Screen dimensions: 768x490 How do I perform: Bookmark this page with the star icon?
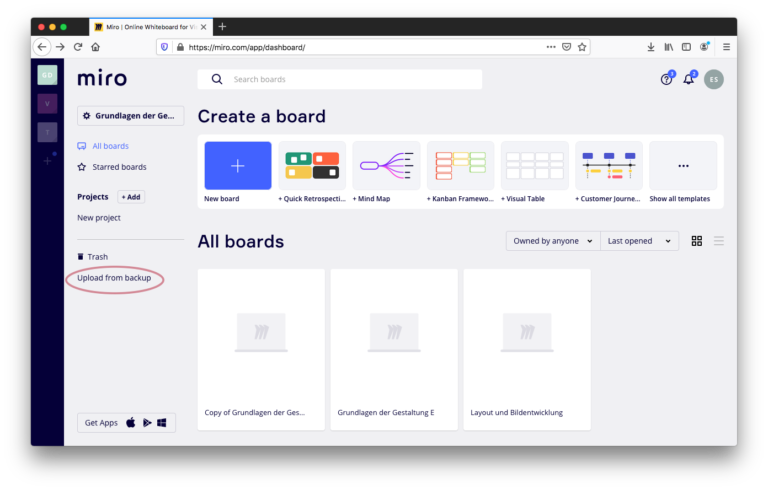pyautogui.click(x=582, y=47)
